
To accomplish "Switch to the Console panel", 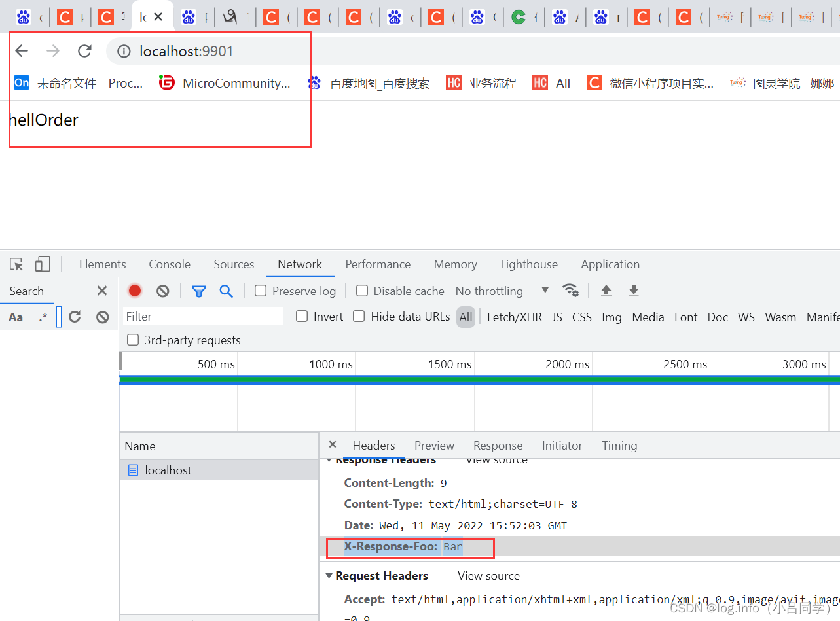I will click(x=170, y=264).
